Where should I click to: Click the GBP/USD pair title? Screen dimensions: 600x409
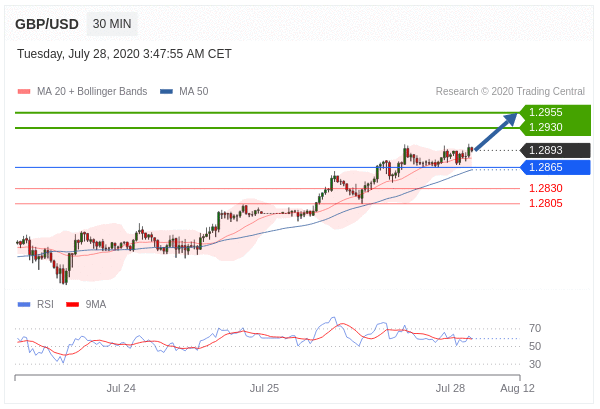pos(47,24)
